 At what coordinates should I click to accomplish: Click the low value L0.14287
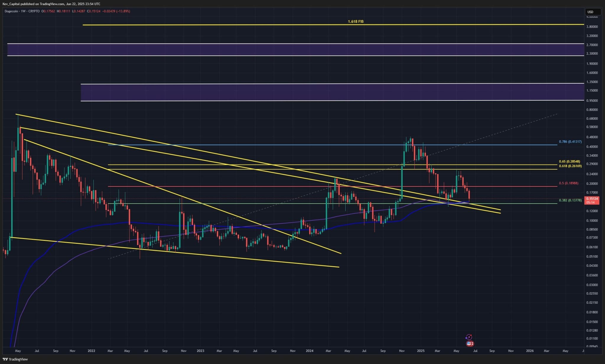click(78, 11)
